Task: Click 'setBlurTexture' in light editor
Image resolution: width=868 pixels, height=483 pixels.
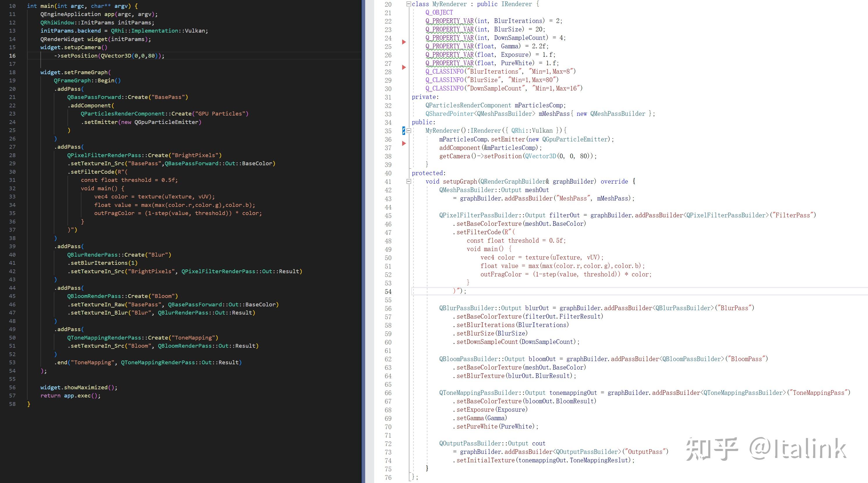Action: click(480, 376)
